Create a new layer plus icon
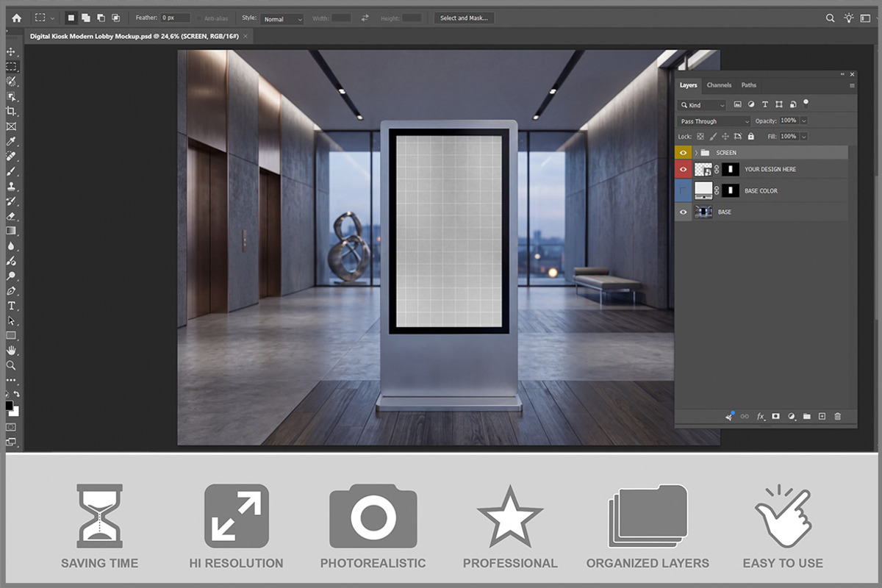 [x=822, y=417]
